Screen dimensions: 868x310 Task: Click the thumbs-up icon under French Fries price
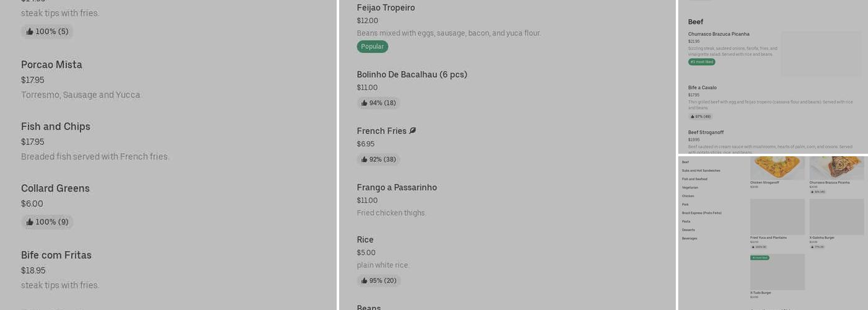pos(365,159)
